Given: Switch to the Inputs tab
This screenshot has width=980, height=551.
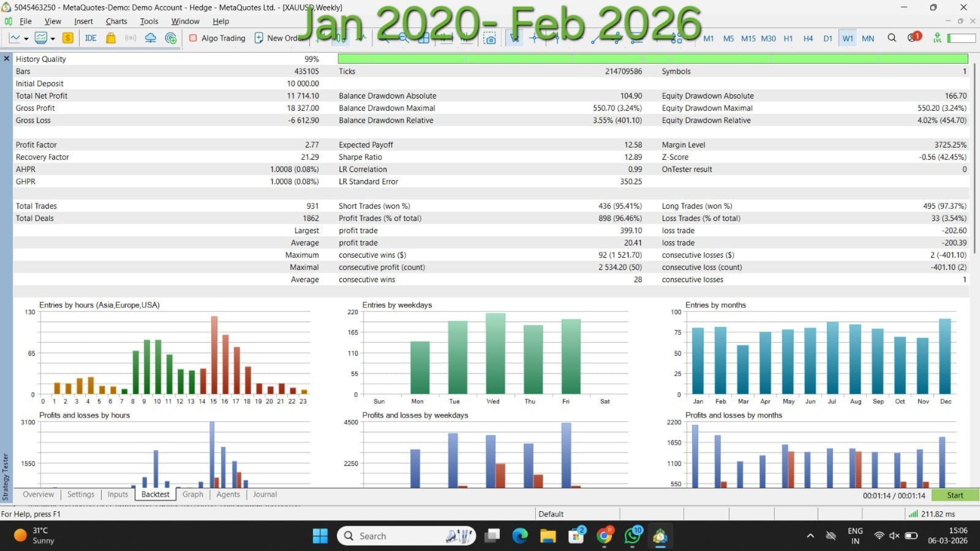Looking at the screenshot, I should point(118,495).
